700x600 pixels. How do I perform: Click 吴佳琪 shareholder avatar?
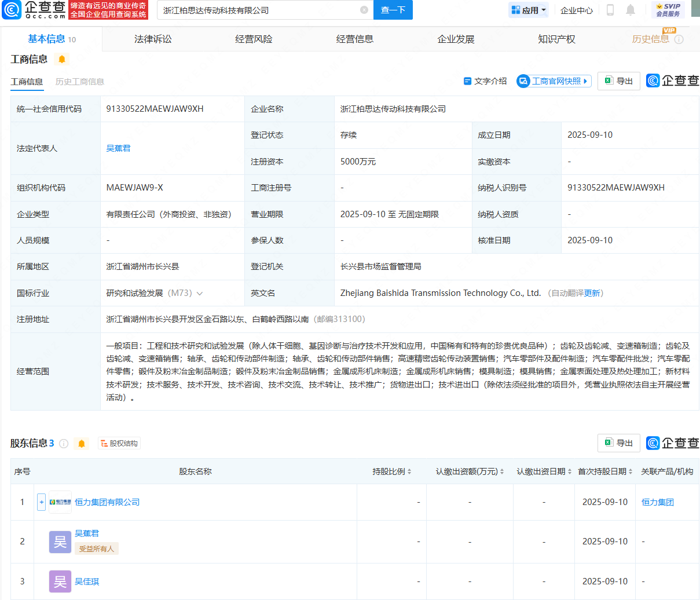[x=60, y=581]
